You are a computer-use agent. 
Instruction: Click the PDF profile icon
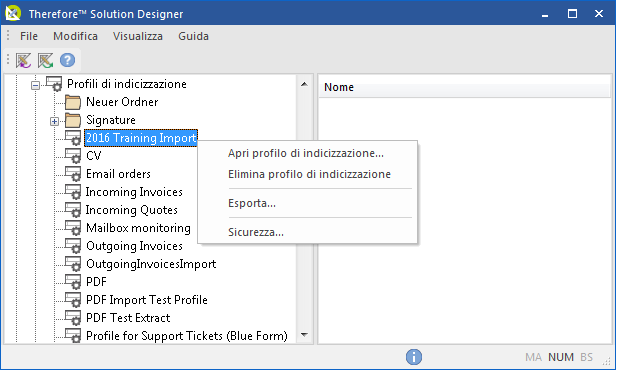pyautogui.click(x=73, y=282)
